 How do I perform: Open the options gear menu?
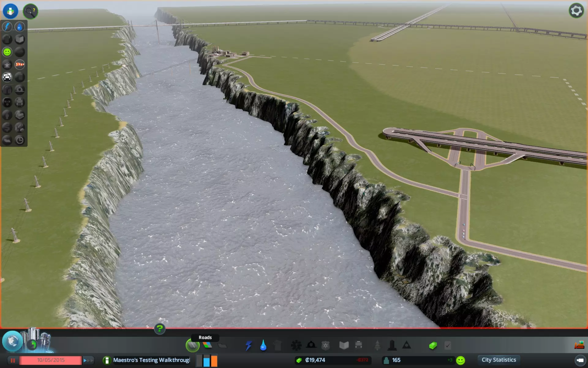pyautogui.click(x=576, y=11)
